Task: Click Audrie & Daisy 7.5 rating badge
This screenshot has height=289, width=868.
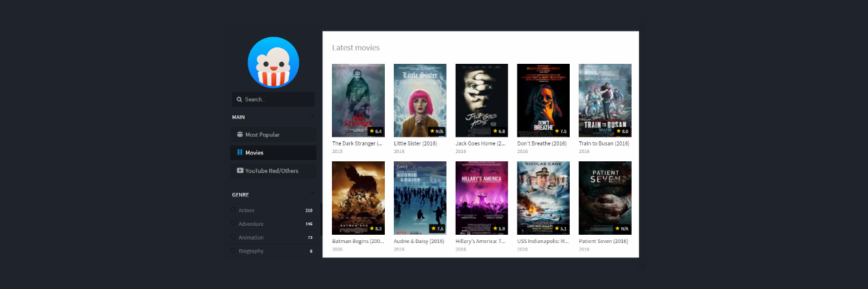Action: pyautogui.click(x=437, y=229)
